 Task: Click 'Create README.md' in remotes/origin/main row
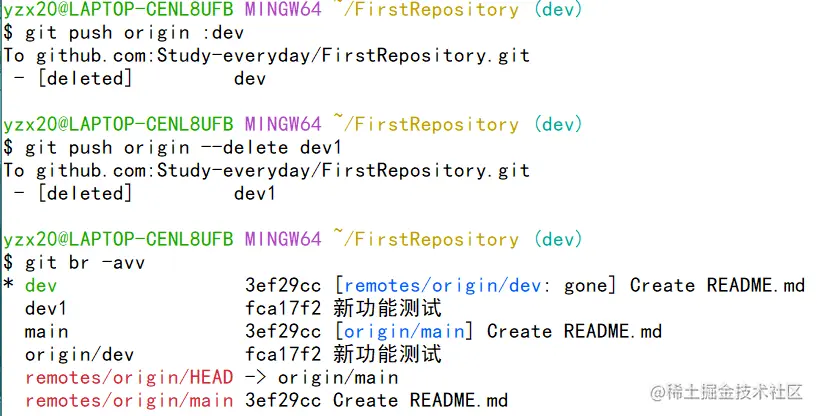420,400
